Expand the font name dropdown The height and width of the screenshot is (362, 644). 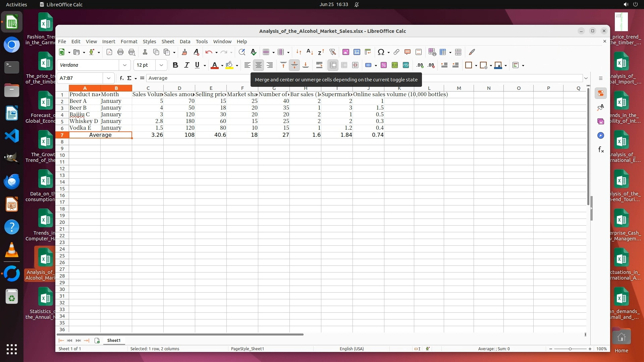tap(125, 65)
